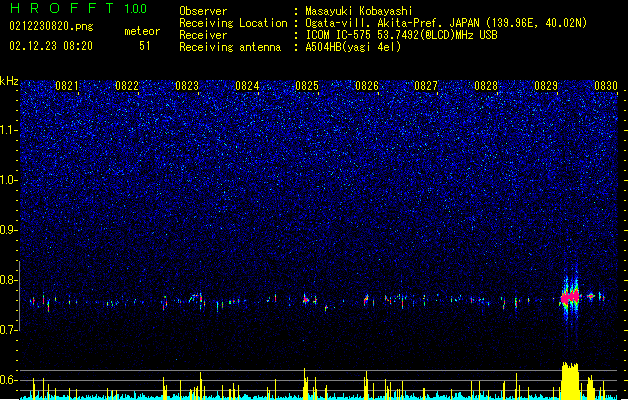Click the 0.7 kHz frequency label

[9, 330]
